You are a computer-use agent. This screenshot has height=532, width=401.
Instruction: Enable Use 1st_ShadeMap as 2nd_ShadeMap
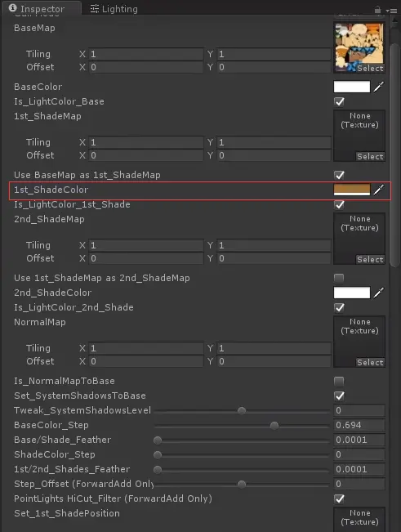(339, 278)
